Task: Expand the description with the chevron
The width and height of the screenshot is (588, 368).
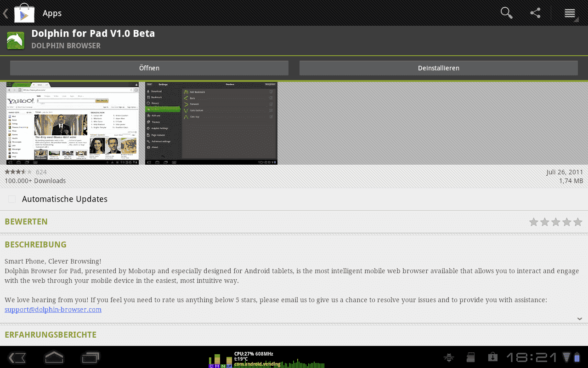Action: click(579, 319)
